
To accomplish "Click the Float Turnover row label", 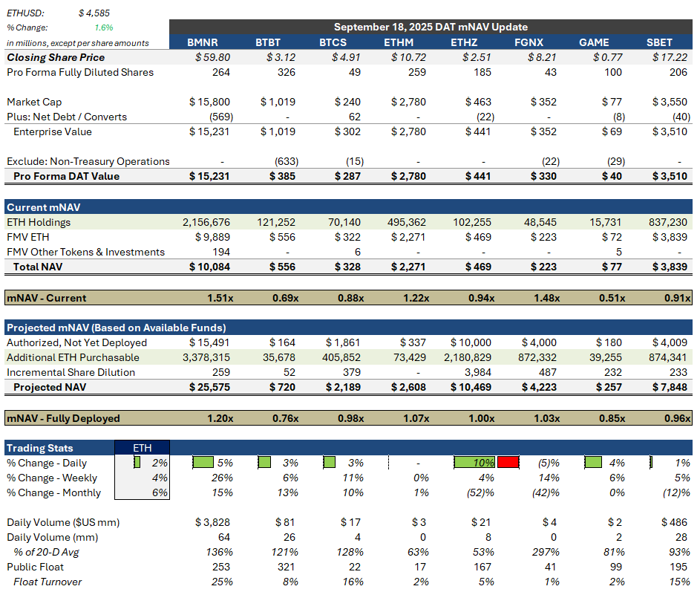I will (x=48, y=582).
